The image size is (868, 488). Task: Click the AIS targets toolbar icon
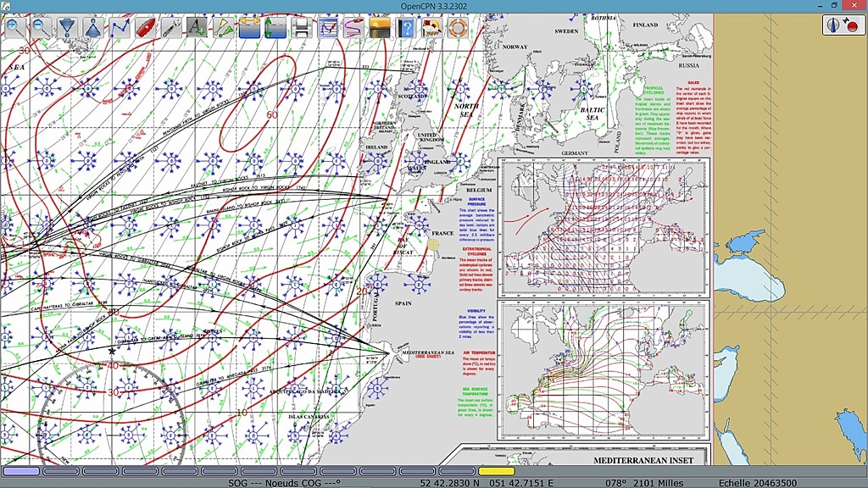point(223,27)
